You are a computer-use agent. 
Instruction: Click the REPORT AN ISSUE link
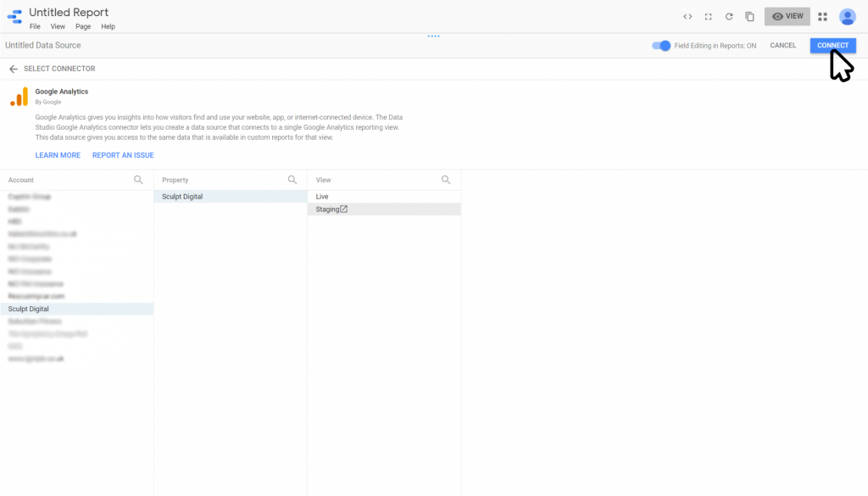coord(123,155)
